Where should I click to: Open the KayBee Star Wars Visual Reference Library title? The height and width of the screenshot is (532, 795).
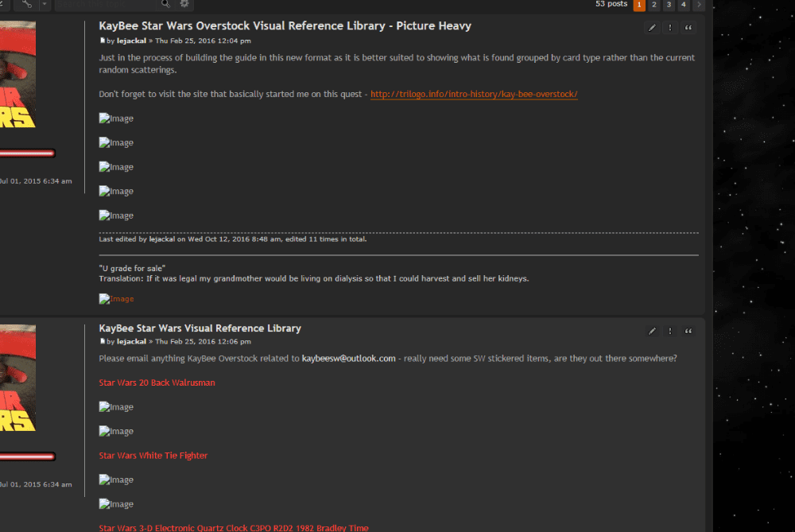click(x=200, y=328)
